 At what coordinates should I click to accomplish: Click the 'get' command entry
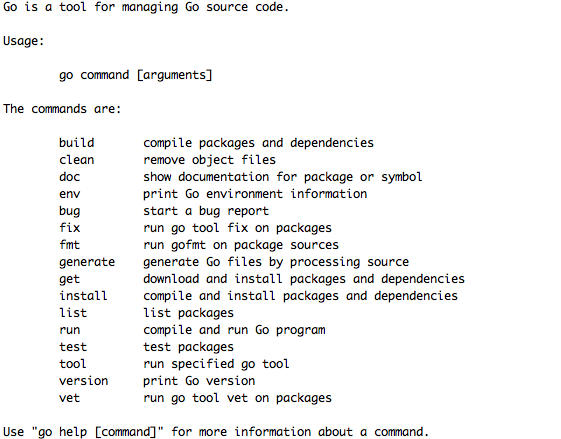pos(69,279)
